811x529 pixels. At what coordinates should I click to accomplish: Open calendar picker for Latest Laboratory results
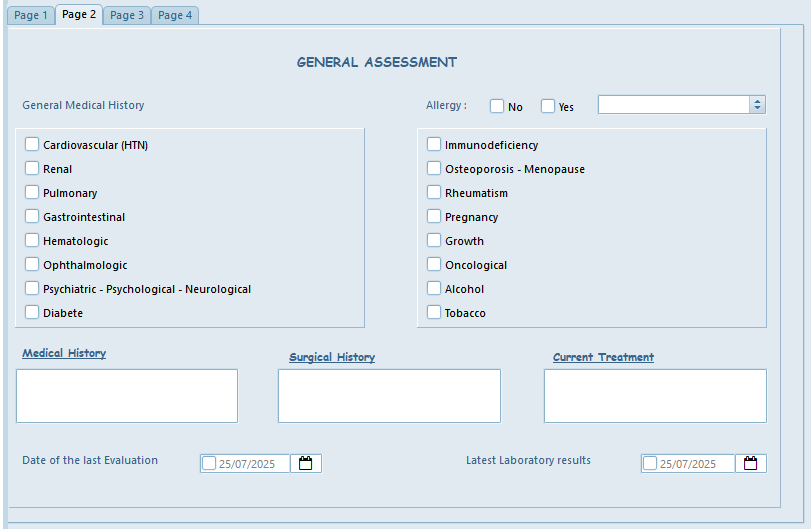tap(750, 463)
